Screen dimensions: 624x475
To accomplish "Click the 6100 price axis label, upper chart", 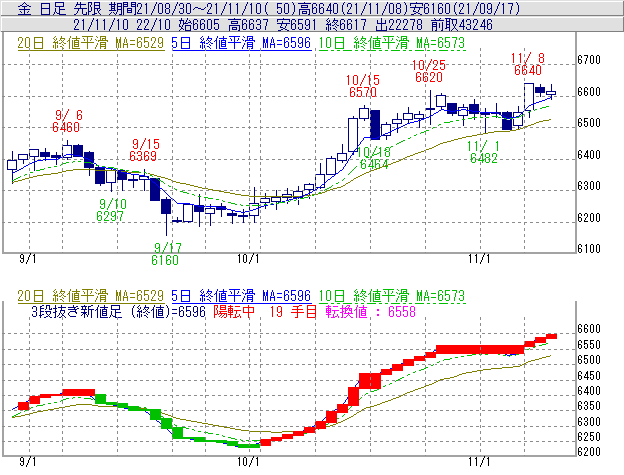I will 589,249.
